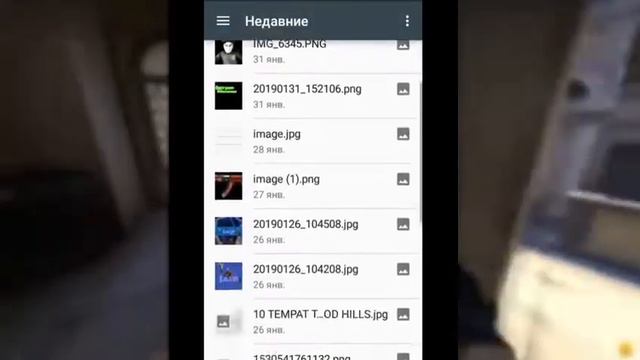Open thumbnail of image (1).png
Screen dimensions: 640x360
click(229, 186)
